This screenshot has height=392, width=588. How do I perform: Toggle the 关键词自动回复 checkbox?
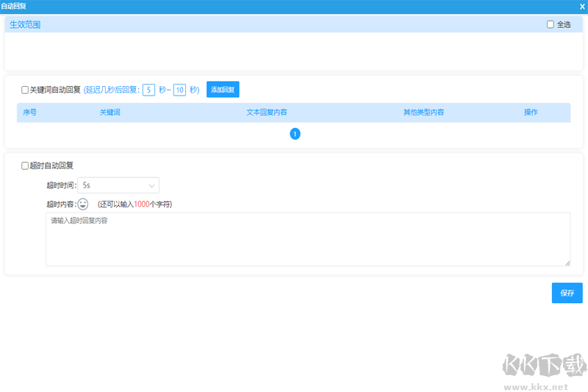coord(25,90)
